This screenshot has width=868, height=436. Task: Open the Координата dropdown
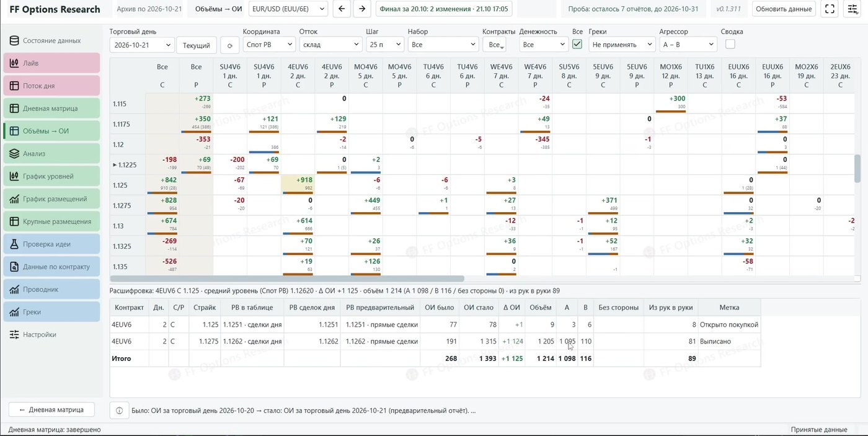pos(269,45)
